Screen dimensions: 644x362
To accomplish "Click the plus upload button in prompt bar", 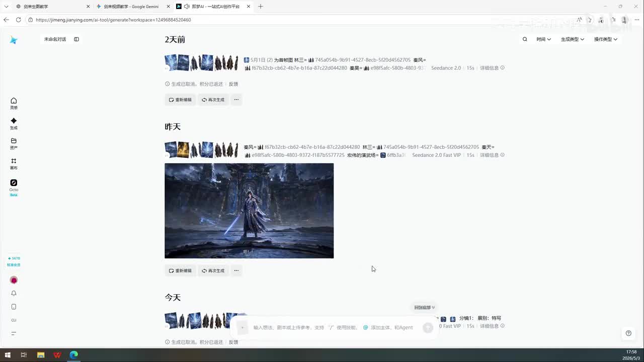I will click(x=242, y=327).
